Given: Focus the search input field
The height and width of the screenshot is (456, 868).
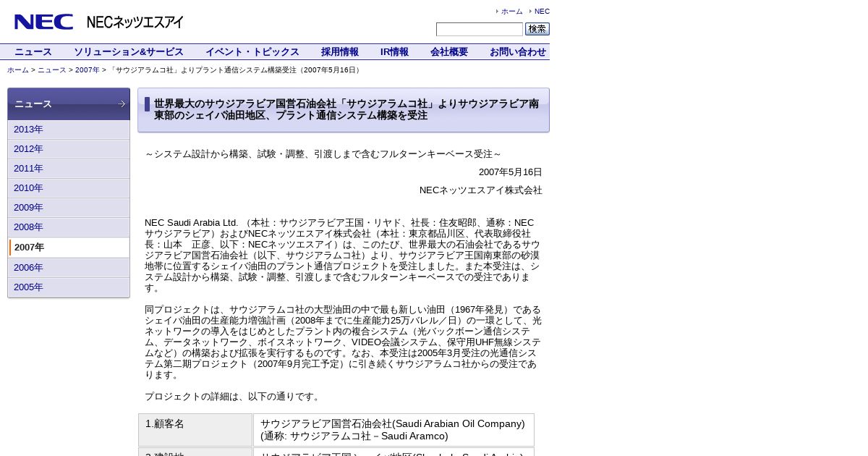Looking at the screenshot, I should coord(480,29).
